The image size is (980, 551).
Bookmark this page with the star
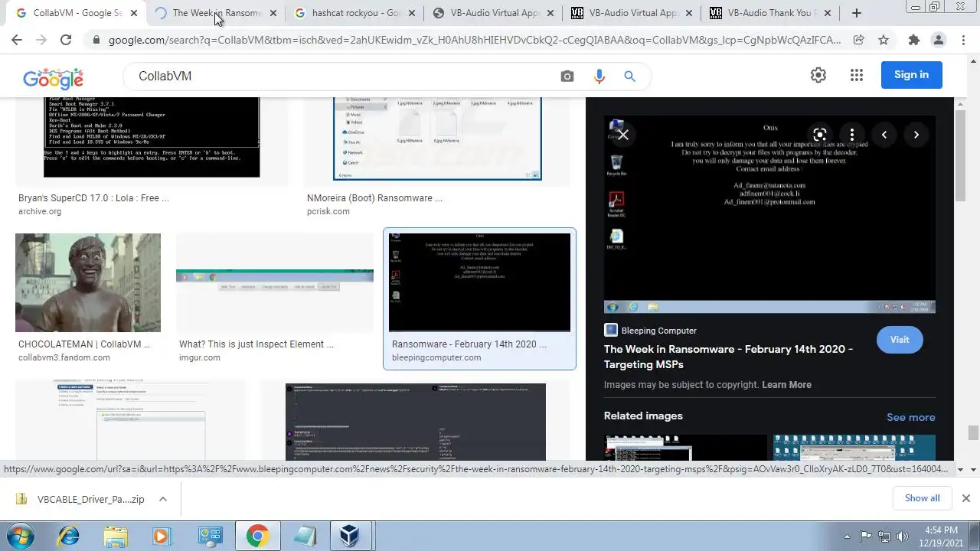point(884,40)
